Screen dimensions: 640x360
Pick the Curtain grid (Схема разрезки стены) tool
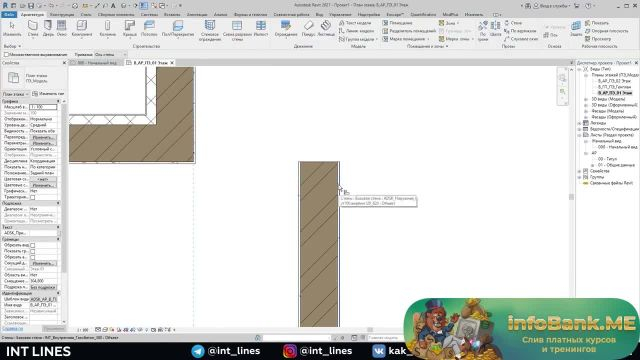[x=237, y=31]
